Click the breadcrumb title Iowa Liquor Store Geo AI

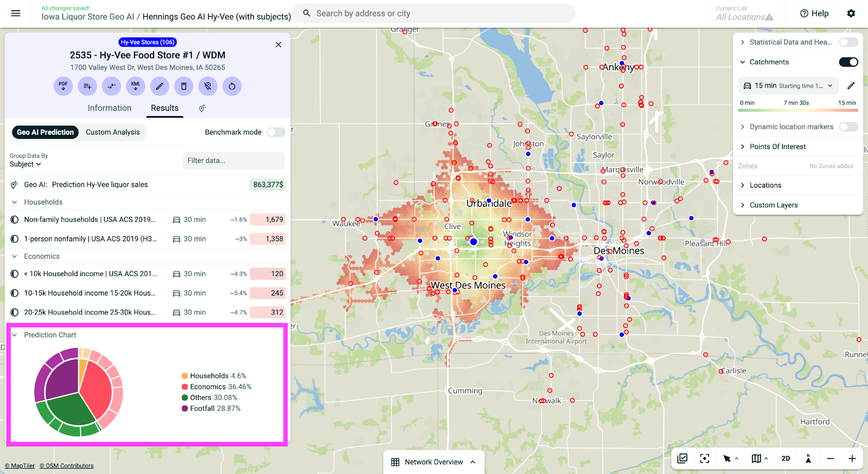88,17
